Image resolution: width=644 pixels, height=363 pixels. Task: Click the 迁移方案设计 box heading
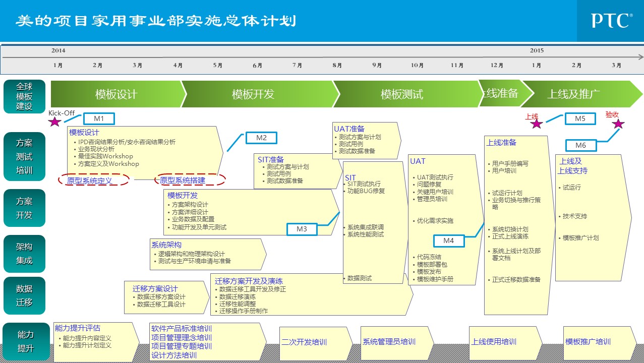pyautogui.click(x=155, y=289)
